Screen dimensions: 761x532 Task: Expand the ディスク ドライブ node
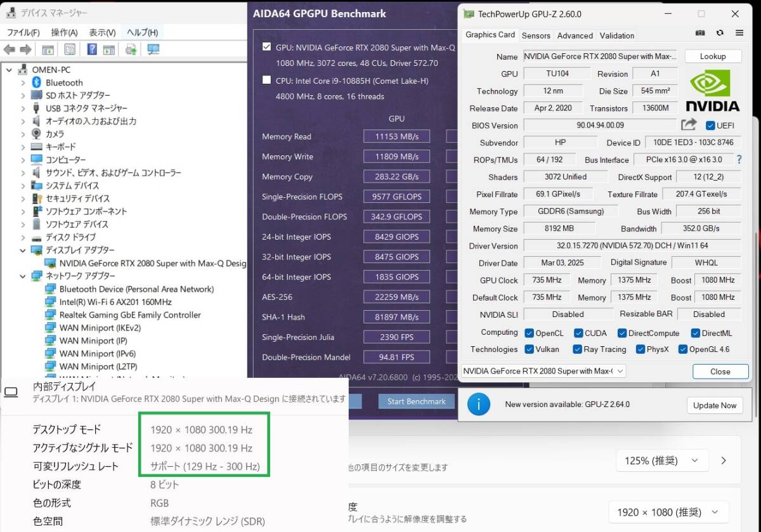(23, 237)
